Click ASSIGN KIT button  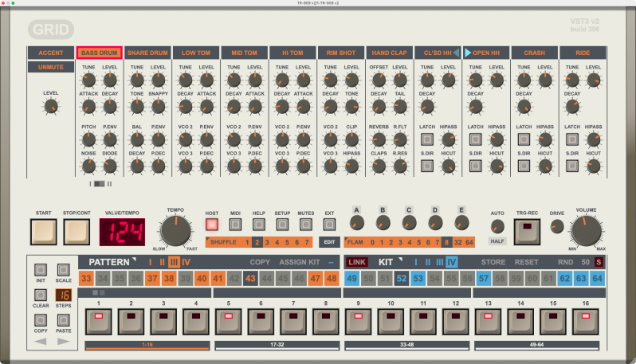[300, 262]
